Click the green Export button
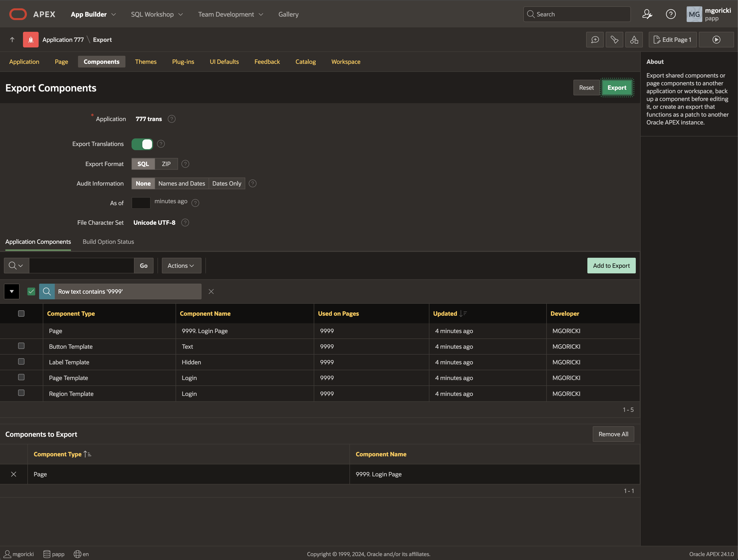This screenshot has width=738, height=560. (x=616, y=88)
